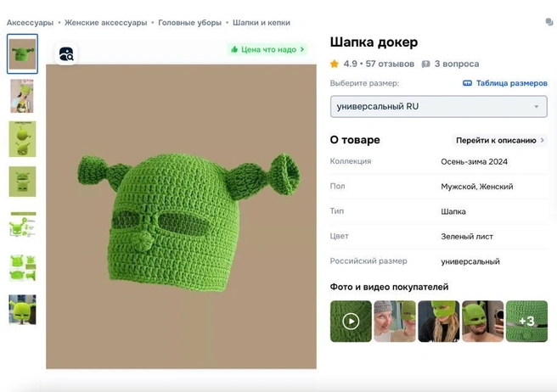Click the 'универсальный' Russian size value
Screen dimensions: 557x392
point(470,261)
